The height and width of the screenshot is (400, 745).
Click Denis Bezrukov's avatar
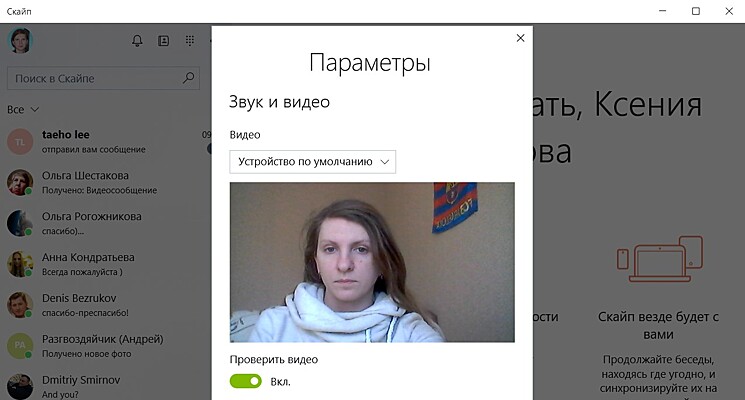(20, 304)
